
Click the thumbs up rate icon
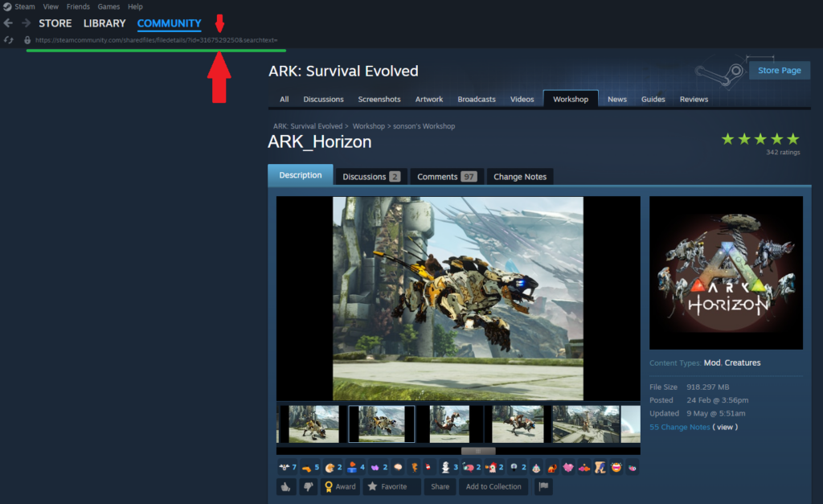click(x=285, y=486)
